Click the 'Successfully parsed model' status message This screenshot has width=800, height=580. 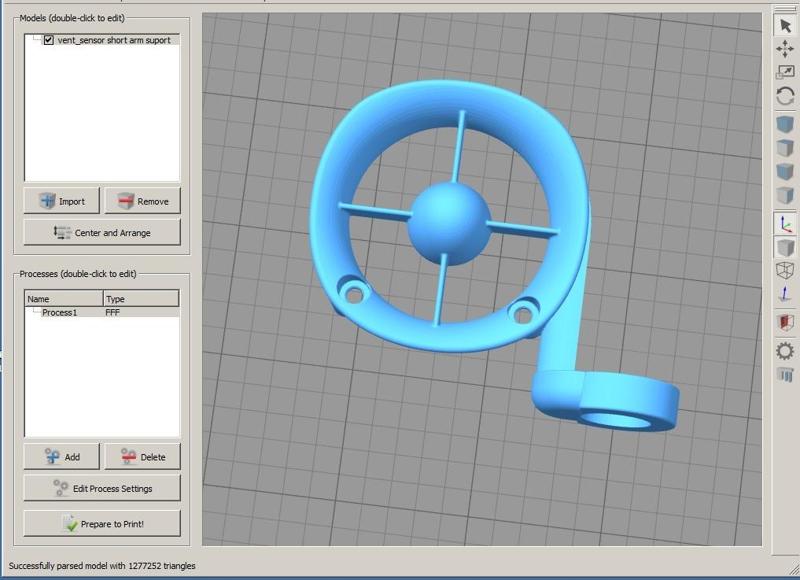point(102,566)
